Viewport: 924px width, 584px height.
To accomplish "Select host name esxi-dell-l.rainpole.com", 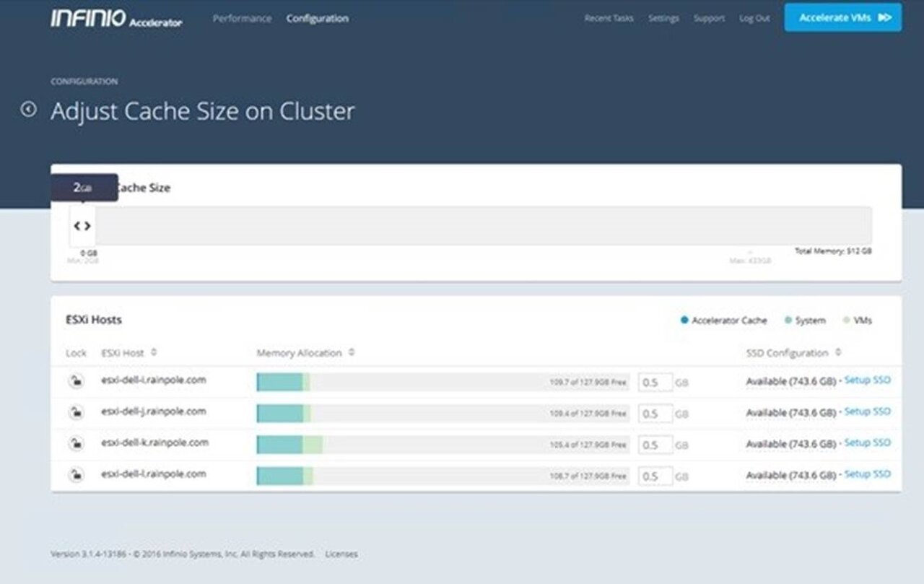I will coord(154,474).
